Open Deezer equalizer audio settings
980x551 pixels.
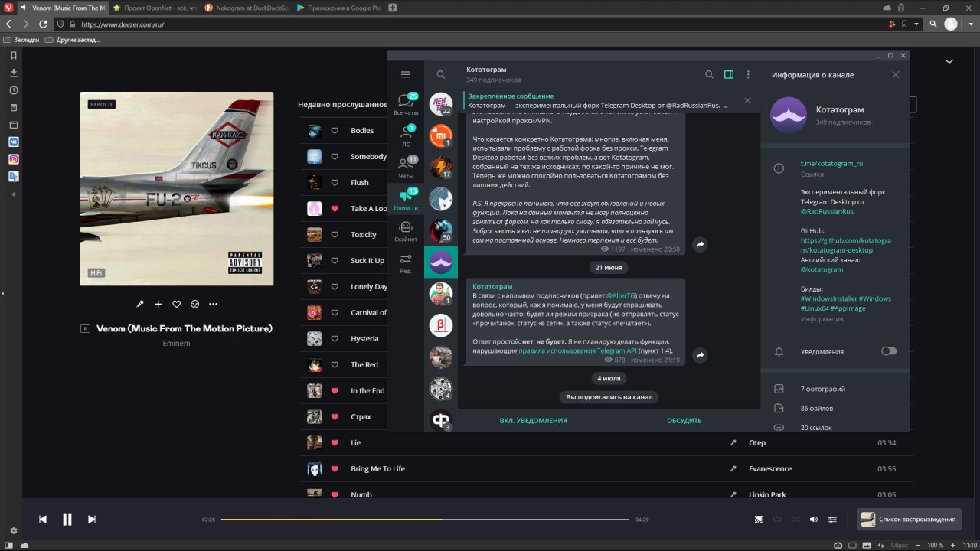(832, 520)
